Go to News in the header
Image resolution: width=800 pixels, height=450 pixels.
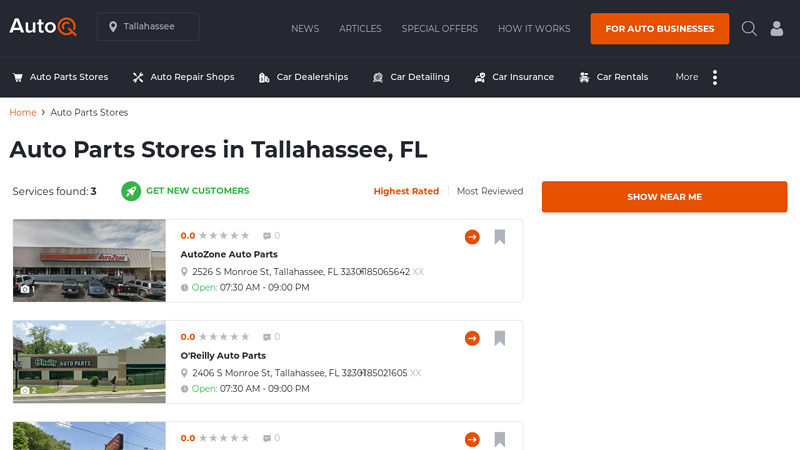pos(305,29)
